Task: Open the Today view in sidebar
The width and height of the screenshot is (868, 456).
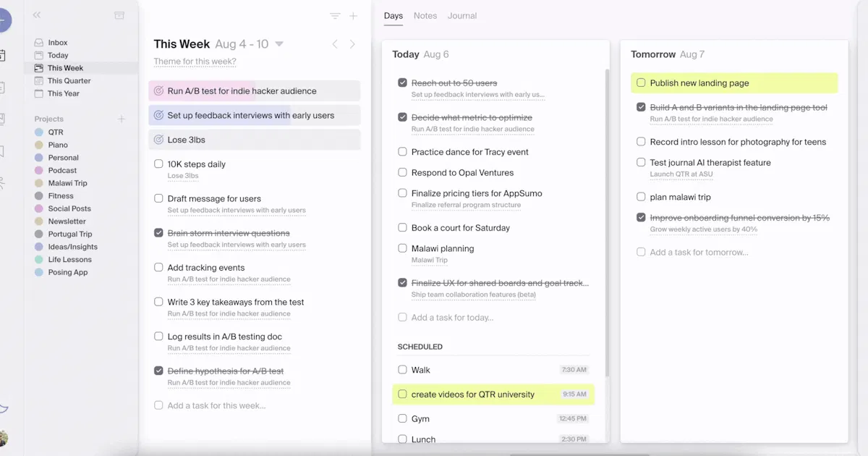Action: click(x=58, y=55)
